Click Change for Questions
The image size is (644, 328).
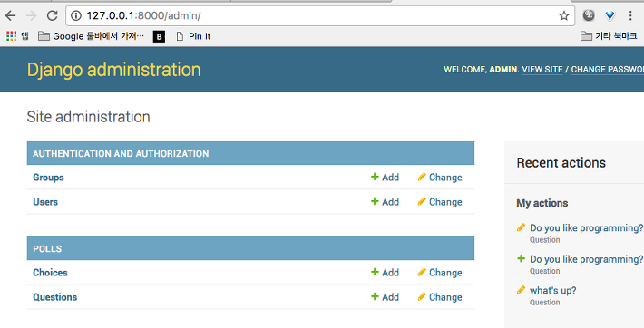coord(440,297)
